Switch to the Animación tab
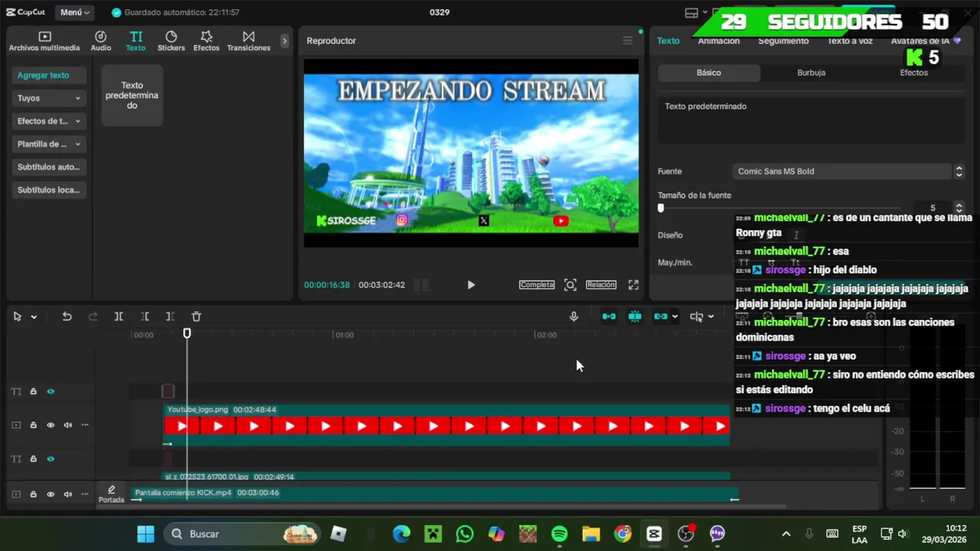 click(x=719, y=41)
